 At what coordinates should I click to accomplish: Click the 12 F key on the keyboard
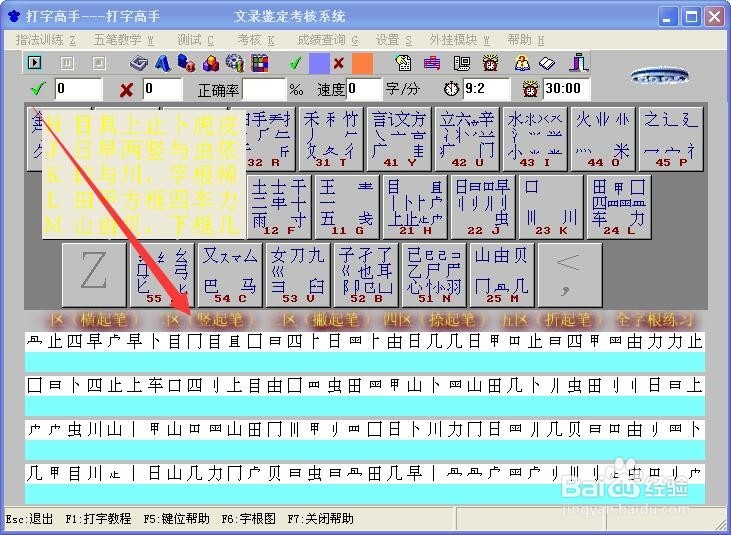click(279, 207)
